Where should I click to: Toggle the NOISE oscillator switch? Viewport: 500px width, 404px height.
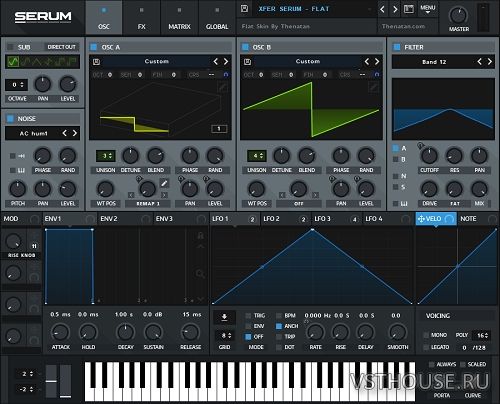pos(10,118)
